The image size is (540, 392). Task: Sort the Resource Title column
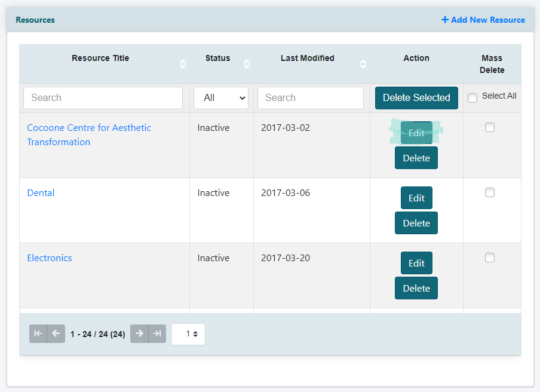(182, 63)
